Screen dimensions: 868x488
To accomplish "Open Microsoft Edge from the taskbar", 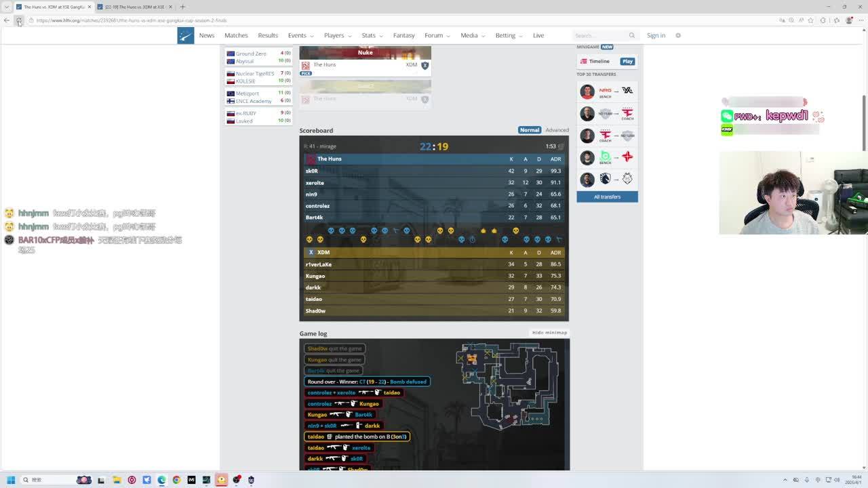I will 161,480.
